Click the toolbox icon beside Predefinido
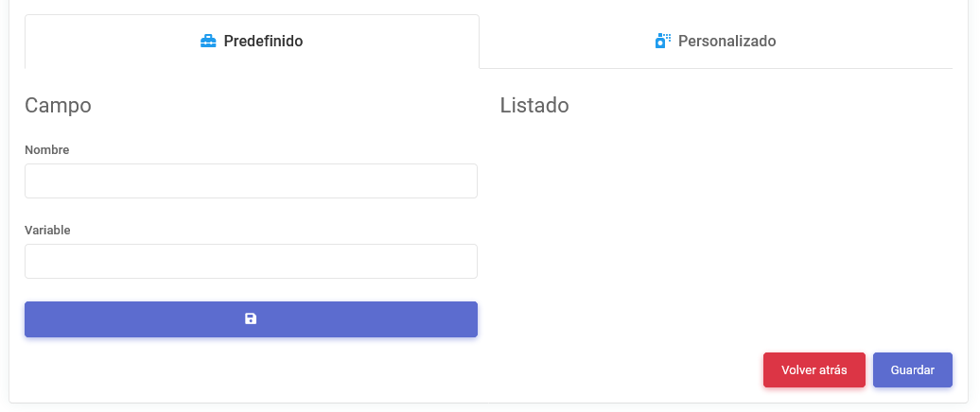Image resolution: width=980 pixels, height=412 pixels. tap(208, 42)
